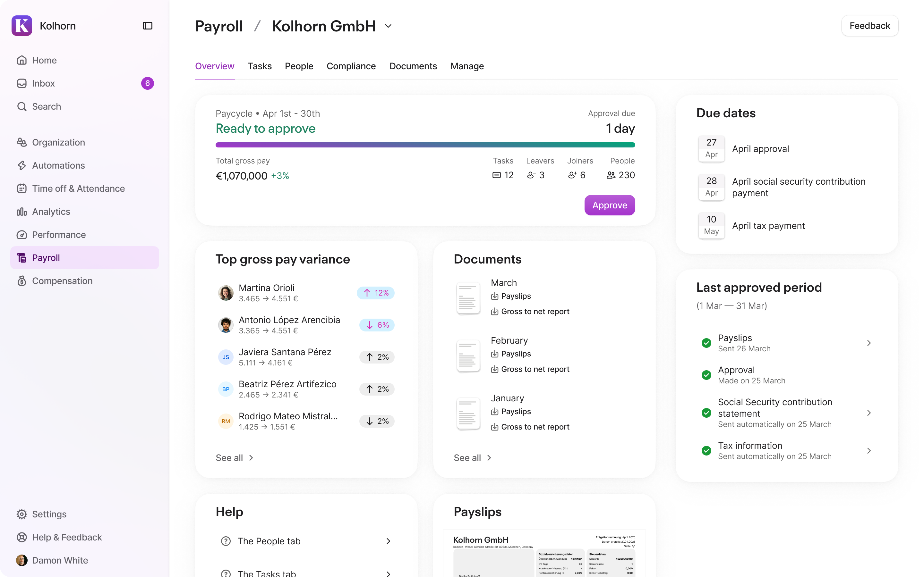Click the Kolhorn logo icon
This screenshot has width=924, height=577.
tap(22, 26)
